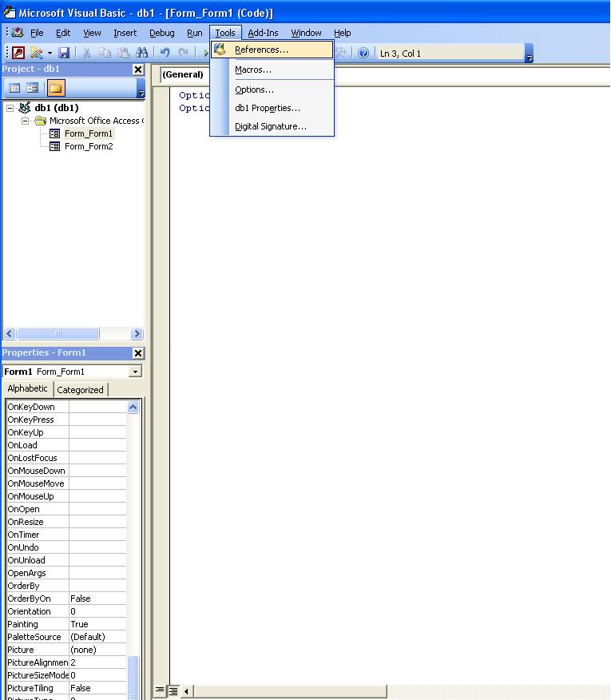This screenshot has width=611, height=700.
Task: Open the Edit menu
Action: (63, 33)
